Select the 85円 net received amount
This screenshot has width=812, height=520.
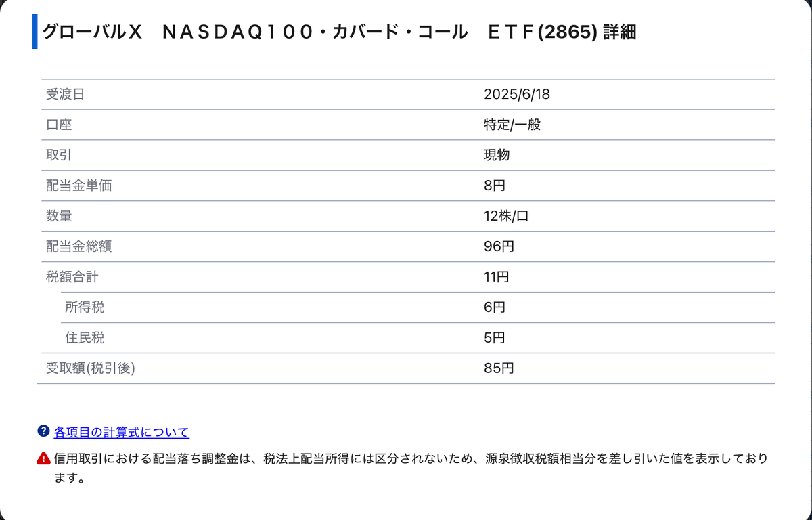click(499, 368)
